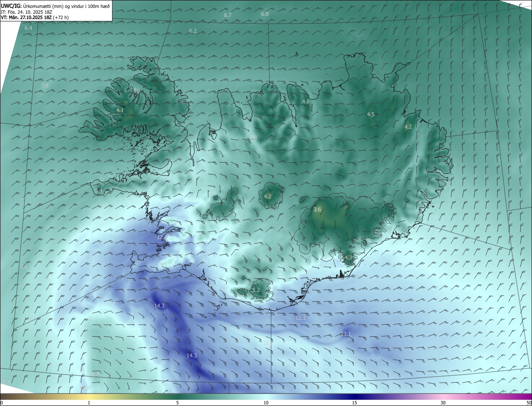Click the 4.3 value label
The height and width of the screenshot is (406, 532).
click(x=348, y=257)
